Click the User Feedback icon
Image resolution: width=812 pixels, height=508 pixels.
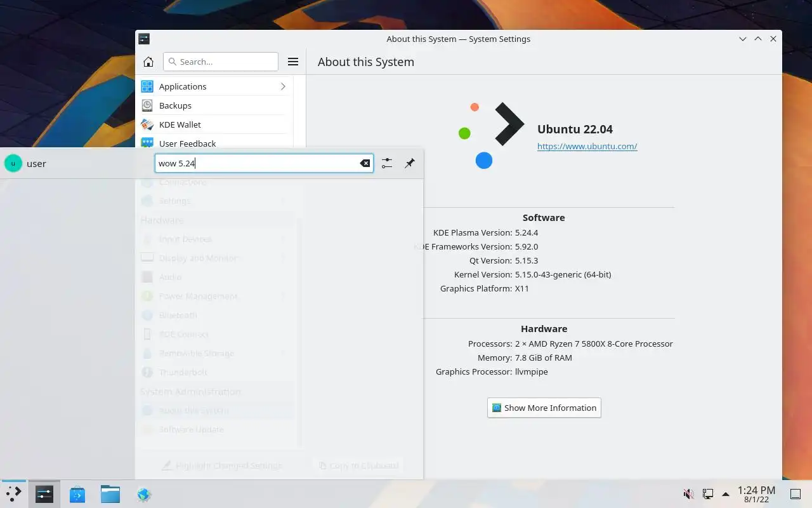pos(147,143)
